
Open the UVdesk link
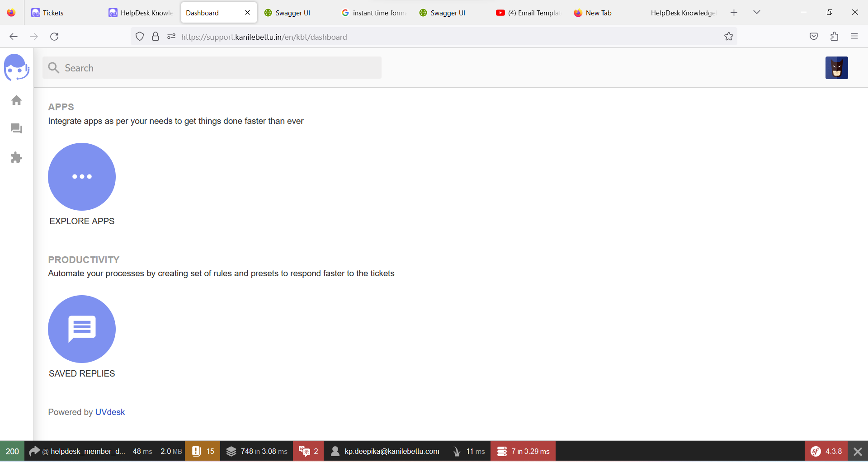(110, 412)
